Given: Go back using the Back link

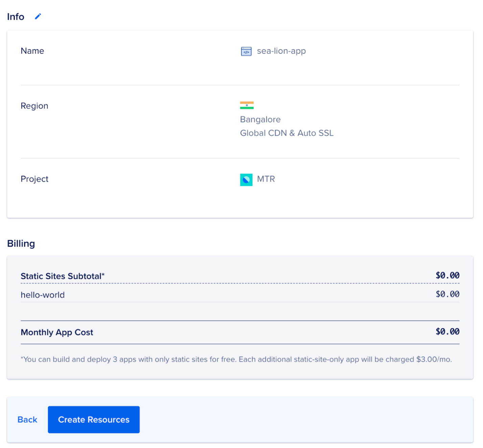Looking at the screenshot, I should 27,420.
